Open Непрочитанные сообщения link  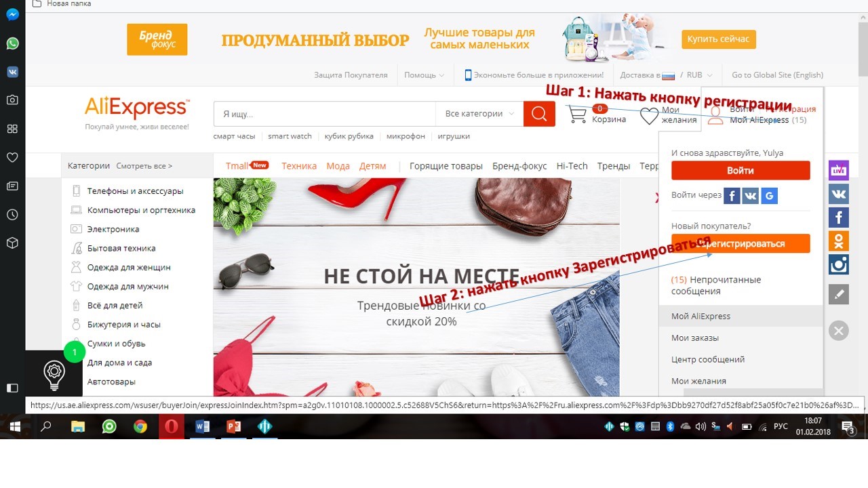pos(716,285)
